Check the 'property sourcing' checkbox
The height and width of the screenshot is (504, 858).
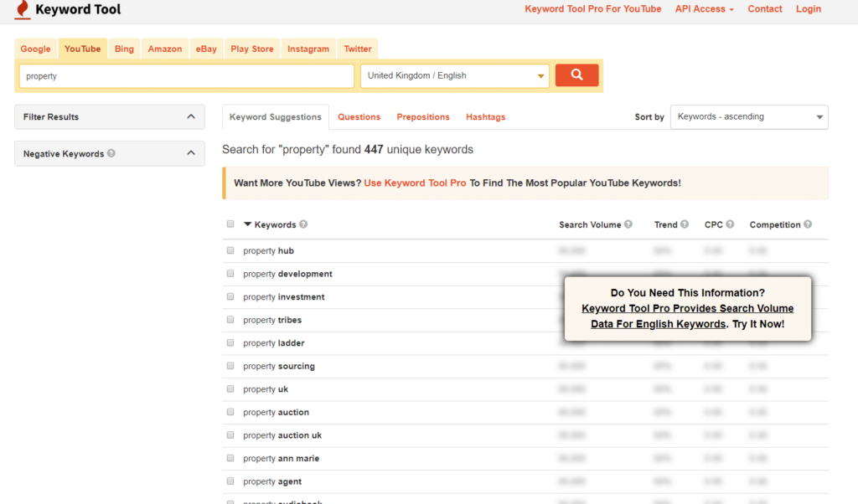pos(230,366)
